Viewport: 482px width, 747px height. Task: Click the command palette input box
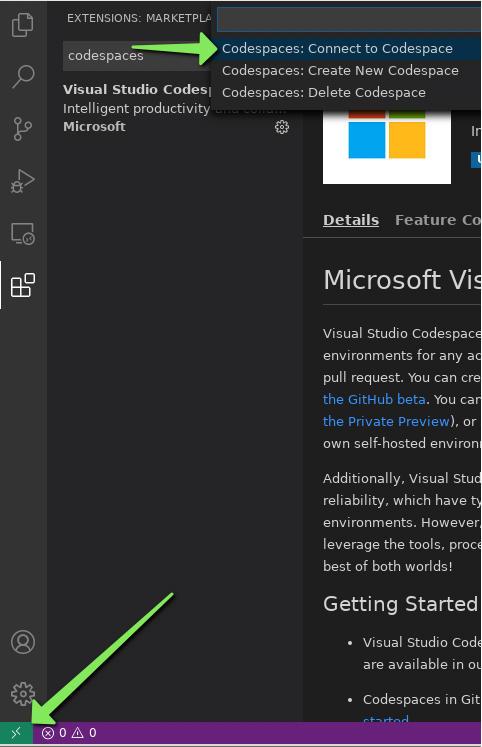(x=349, y=20)
